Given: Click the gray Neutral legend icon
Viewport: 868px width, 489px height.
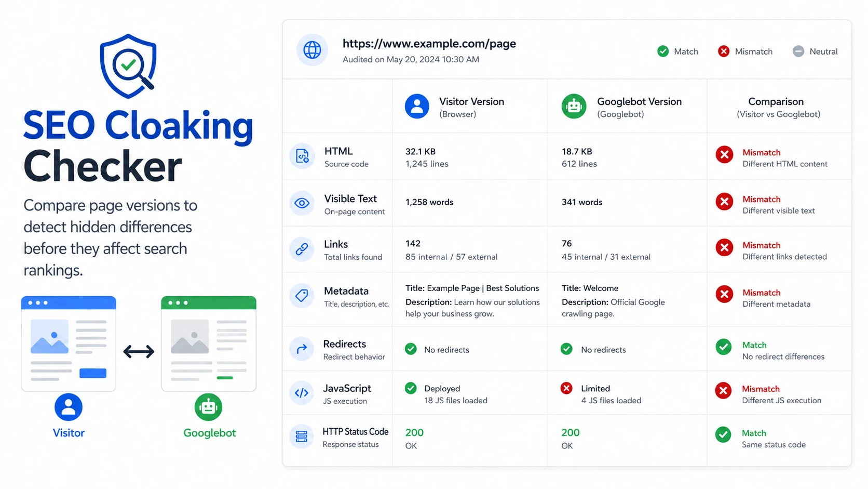Looking at the screenshot, I should click(798, 51).
